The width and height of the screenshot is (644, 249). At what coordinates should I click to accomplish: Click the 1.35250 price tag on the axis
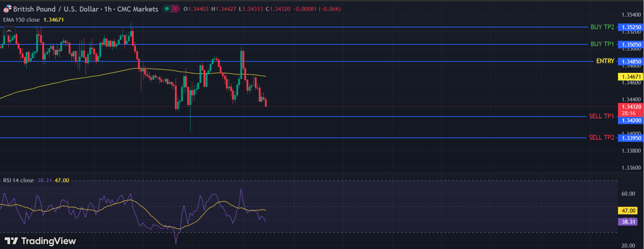pyautogui.click(x=631, y=27)
